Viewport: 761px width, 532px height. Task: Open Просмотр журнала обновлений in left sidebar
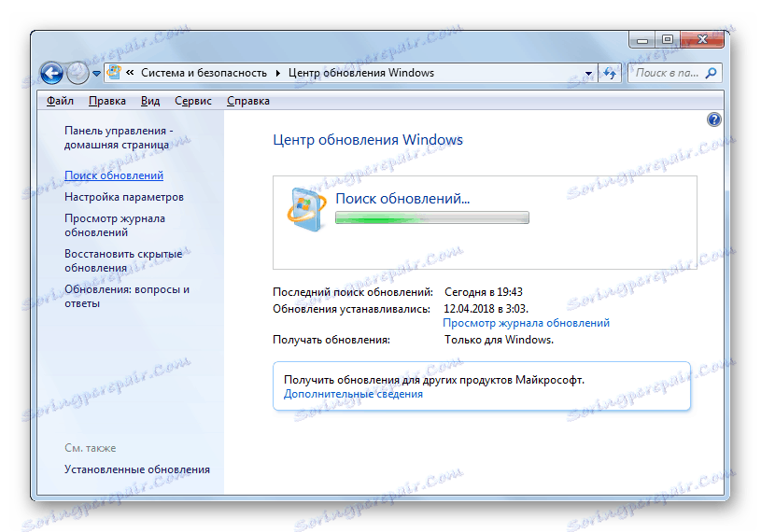click(115, 226)
